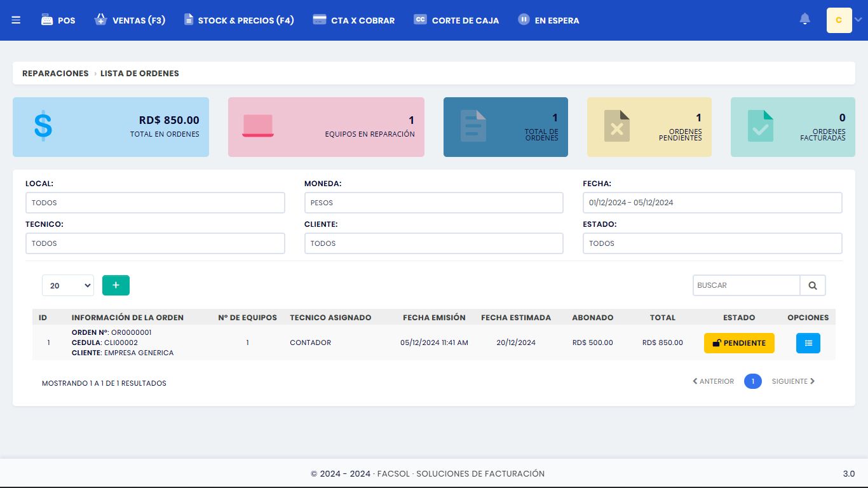Viewport: 868px width, 488px height.
Task: Click the green add order button
Action: point(116,285)
